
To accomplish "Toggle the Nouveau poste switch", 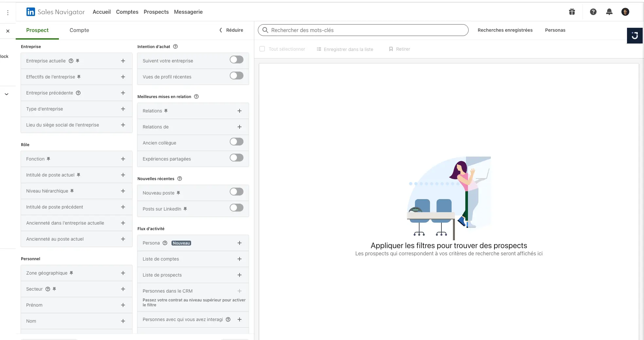I will (x=236, y=192).
